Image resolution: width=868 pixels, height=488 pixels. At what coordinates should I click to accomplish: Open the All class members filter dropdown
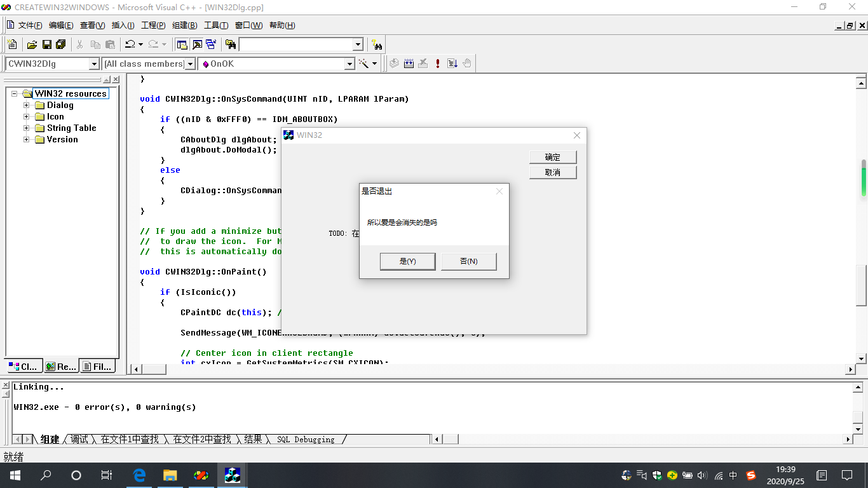click(x=190, y=64)
